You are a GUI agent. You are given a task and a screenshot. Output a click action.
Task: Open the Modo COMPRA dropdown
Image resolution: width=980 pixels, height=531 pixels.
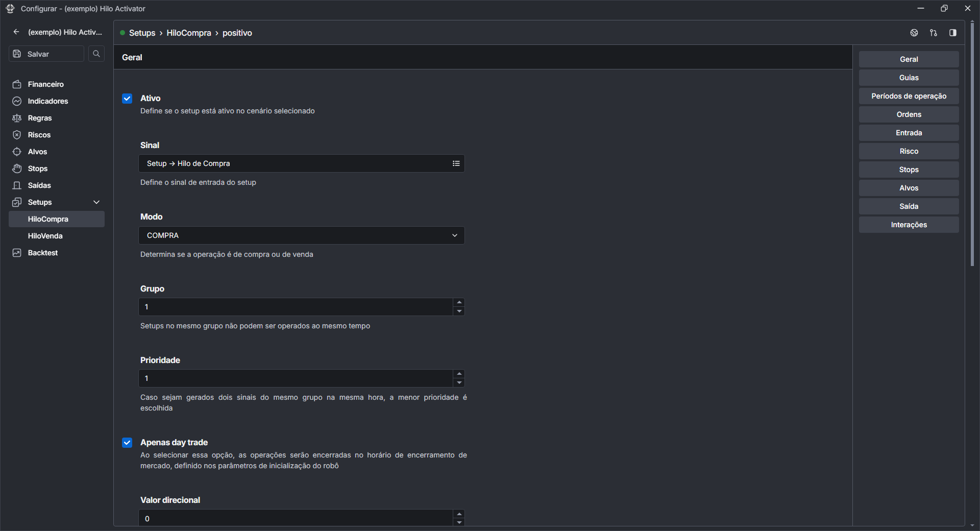[x=301, y=235]
